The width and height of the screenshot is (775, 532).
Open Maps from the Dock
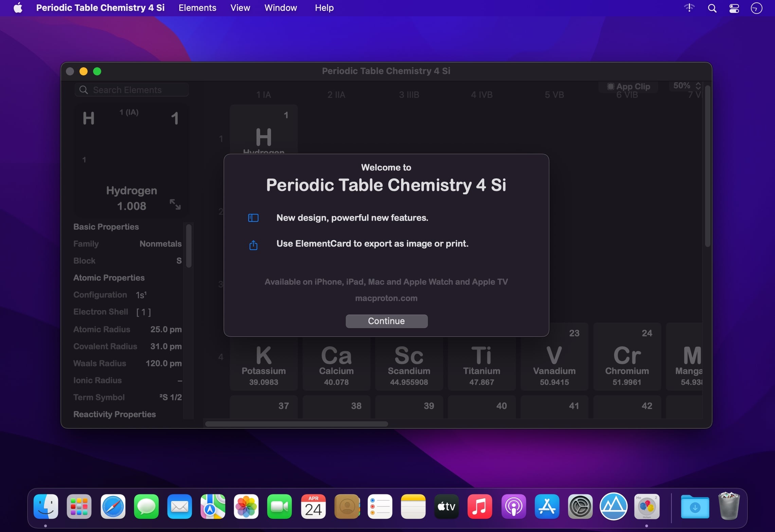pyautogui.click(x=213, y=507)
